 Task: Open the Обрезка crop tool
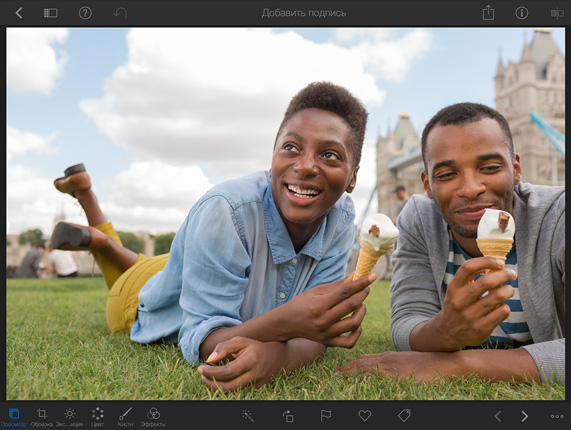coord(42,417)
